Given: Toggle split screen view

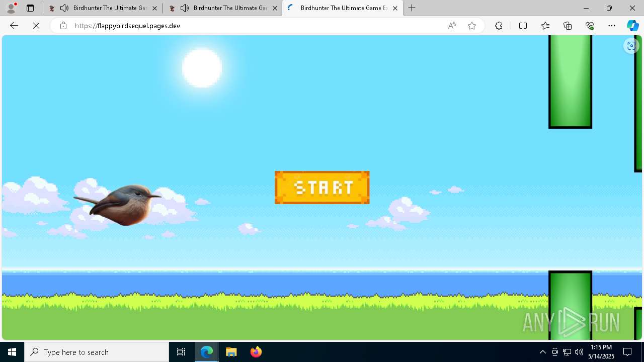Looking at the screenshot, I should pos(523,26).
